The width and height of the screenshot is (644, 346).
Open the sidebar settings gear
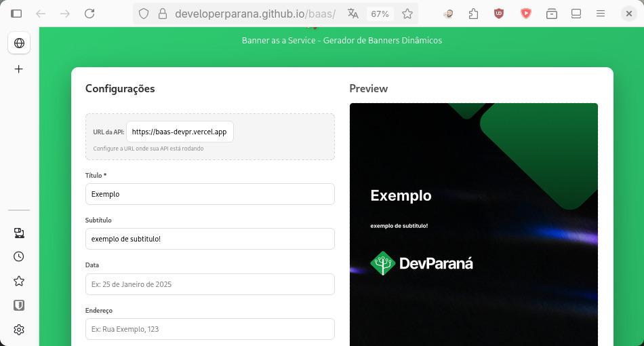(x=19, y=330)
